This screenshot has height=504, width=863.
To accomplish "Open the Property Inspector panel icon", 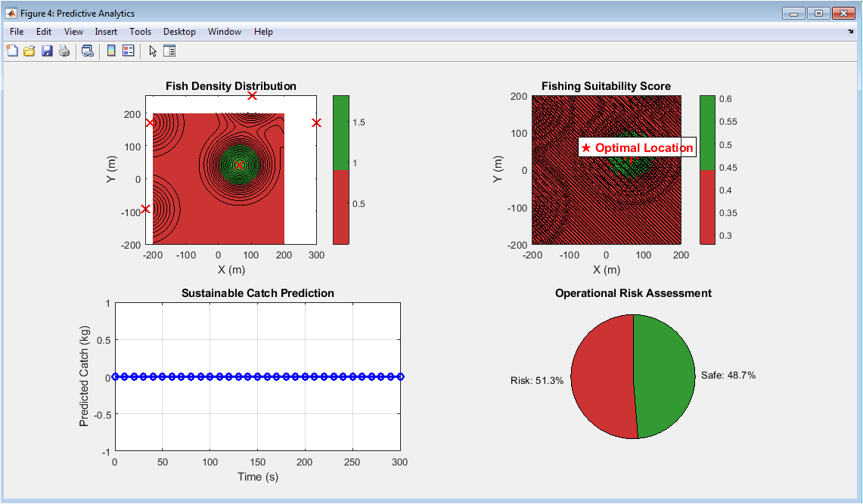I will 169,51.
